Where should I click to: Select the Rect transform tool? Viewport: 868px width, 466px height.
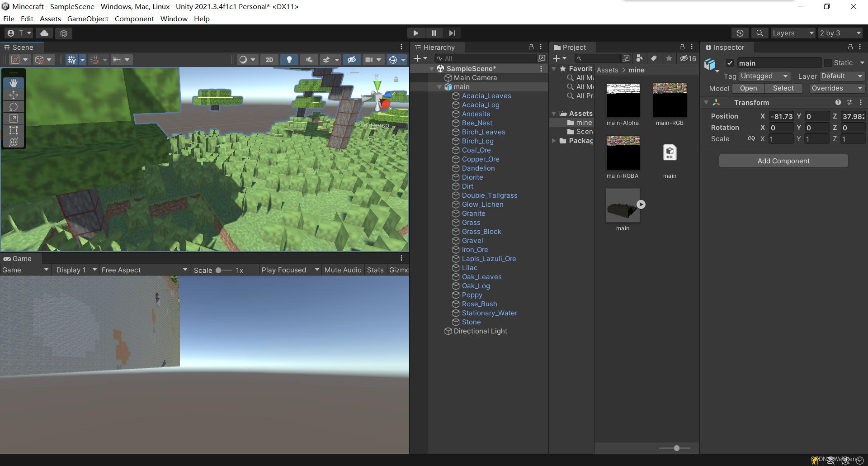tap(14, 130)
